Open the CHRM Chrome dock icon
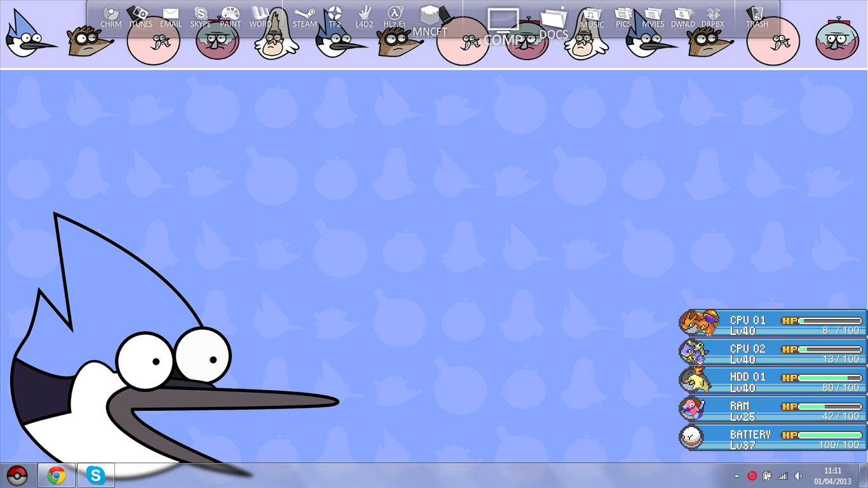Viewport: 868px width, 488px height. (111, 15)
